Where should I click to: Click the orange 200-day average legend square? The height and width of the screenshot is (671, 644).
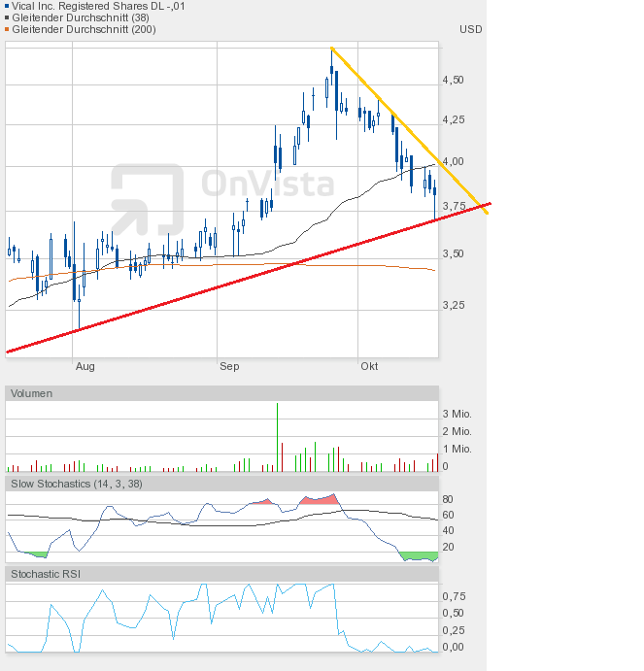click(x=7, y=29)
